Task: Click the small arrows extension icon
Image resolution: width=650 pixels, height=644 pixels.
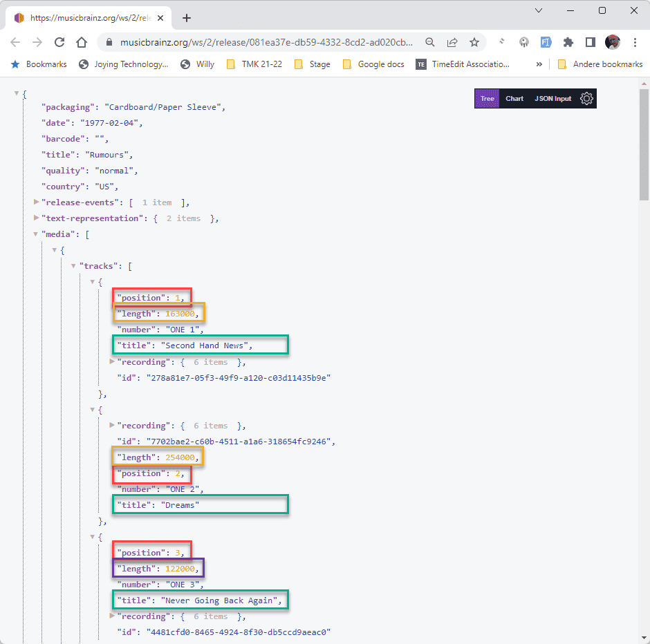Action: click(x=502, y=41)
